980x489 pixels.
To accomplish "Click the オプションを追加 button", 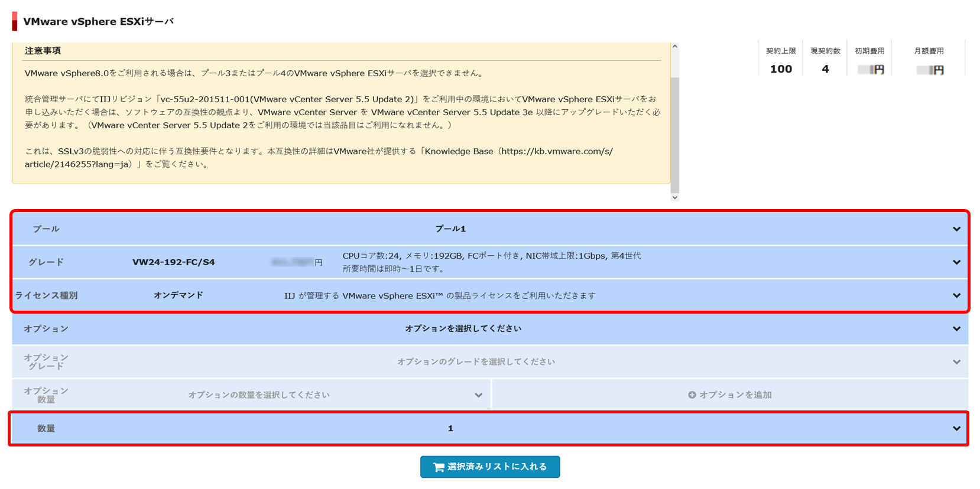I will (730, 395).
